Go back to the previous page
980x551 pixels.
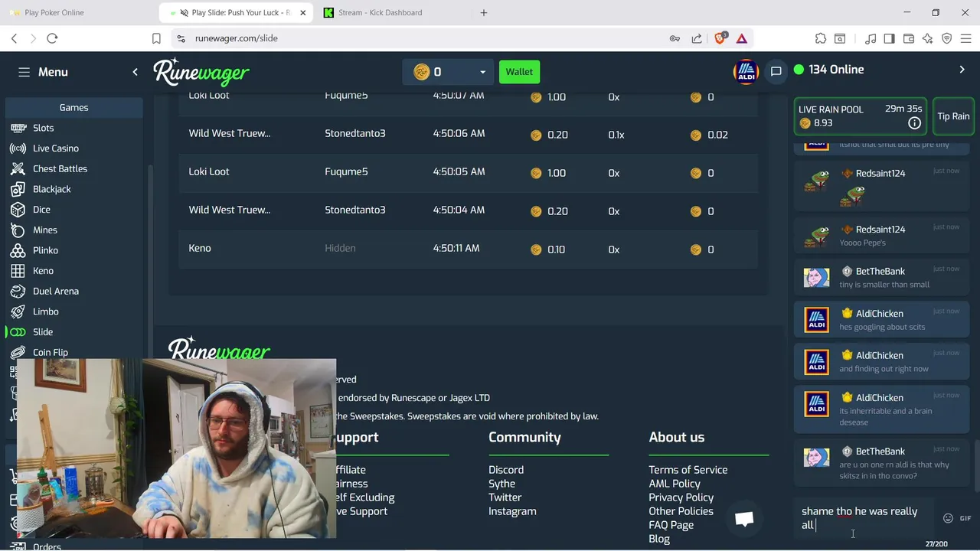pos(14,38)
